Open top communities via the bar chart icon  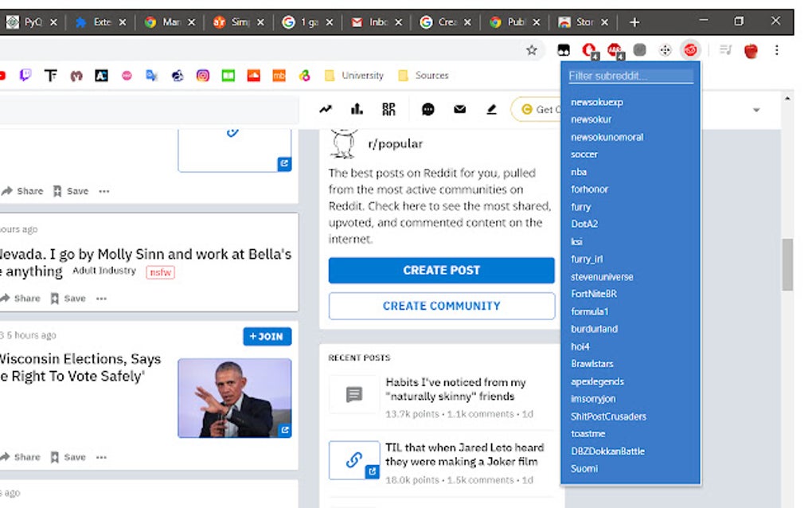click(357, 109)
